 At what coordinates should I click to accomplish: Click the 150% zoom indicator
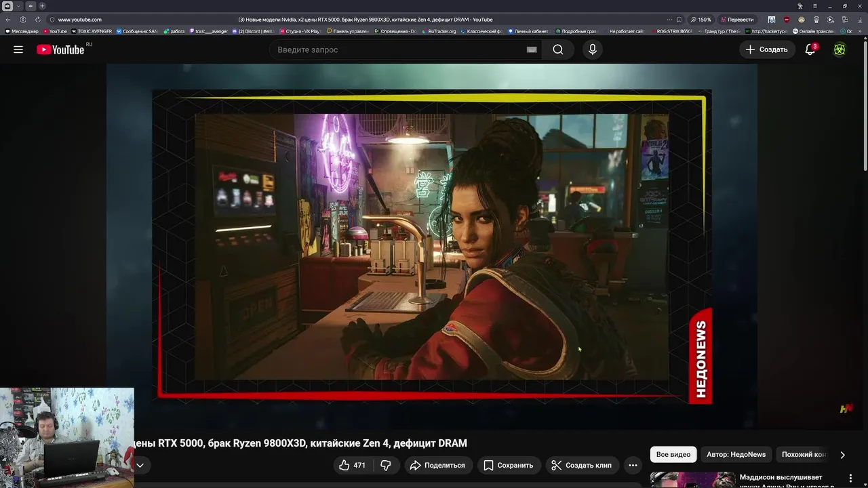pyautogui.click(x=702, y=20)
